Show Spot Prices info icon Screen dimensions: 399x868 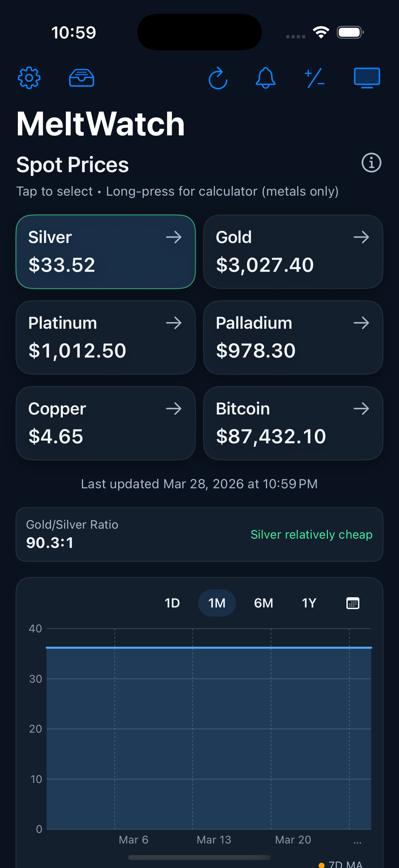point(371,163)
